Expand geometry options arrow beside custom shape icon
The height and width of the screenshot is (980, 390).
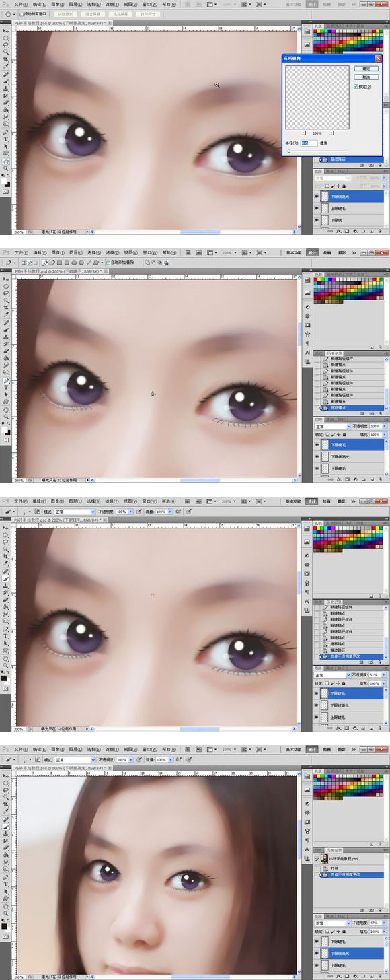[x=102, y=262]
